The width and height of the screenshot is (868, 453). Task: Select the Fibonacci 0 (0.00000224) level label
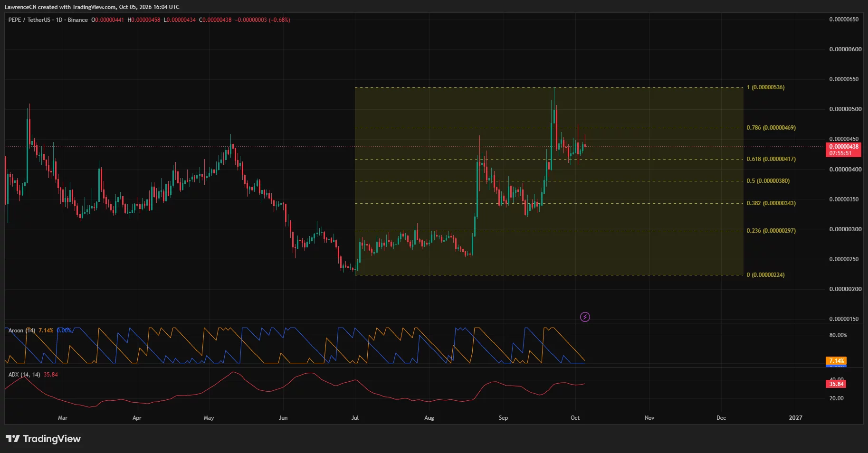(765, 275)
